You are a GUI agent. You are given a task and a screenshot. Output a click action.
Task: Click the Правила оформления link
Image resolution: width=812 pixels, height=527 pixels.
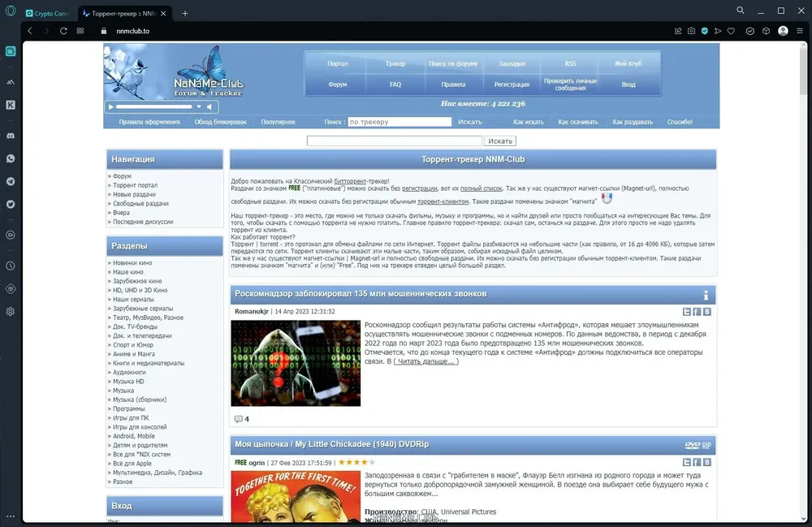[x=149, y=122]
